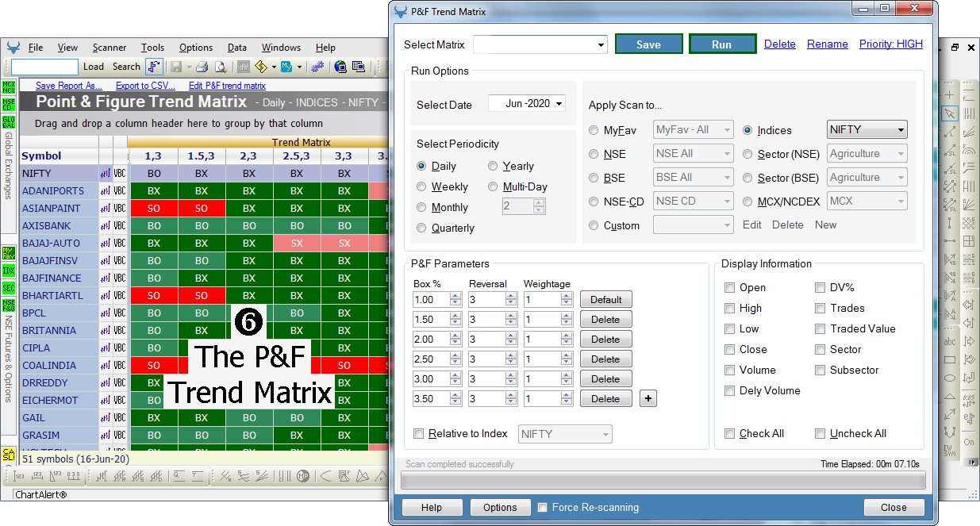
Task: Open the GLOBAL exchanges sidebar button
Action: (x=9, y=122)
